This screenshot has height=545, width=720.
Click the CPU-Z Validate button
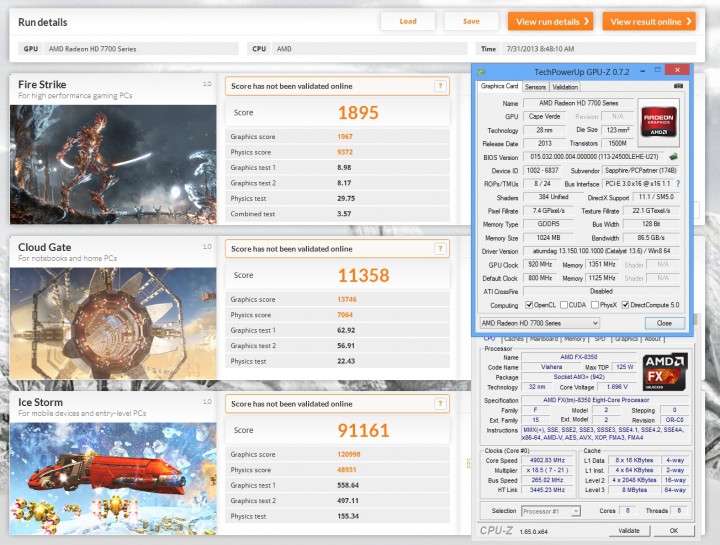pos(629,530)
